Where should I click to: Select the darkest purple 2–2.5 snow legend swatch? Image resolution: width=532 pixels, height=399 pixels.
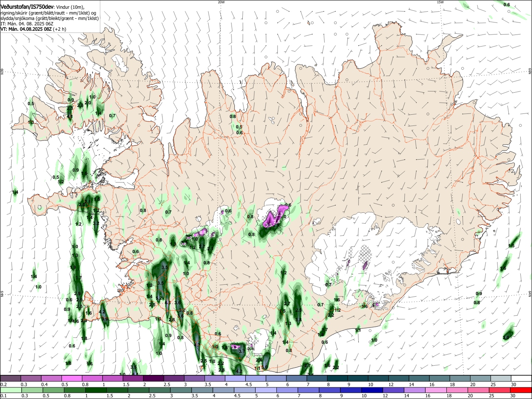click(153, 378)
